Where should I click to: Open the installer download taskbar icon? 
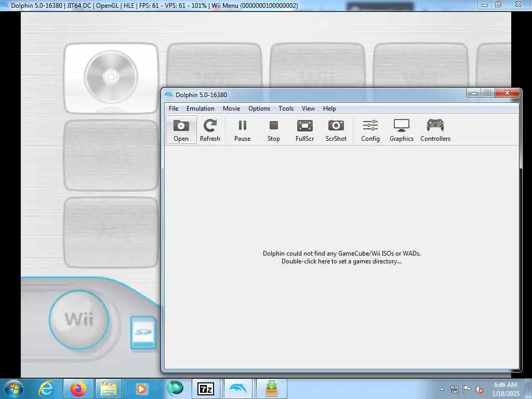(271, 389)
